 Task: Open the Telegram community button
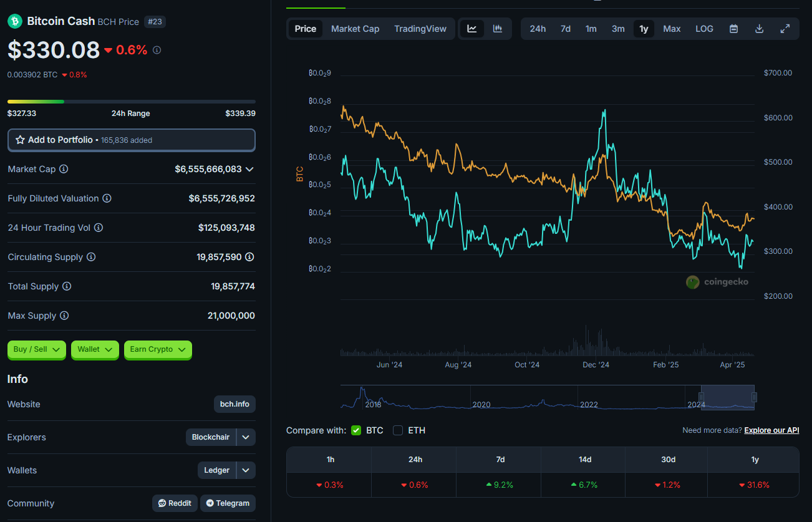[x=228, y=503]
